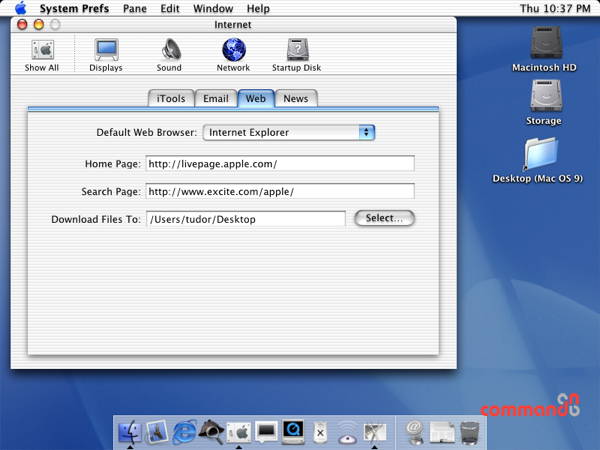Open the Pane menu
This screenshot has height=450, width=600.
[x=135, y=8]
